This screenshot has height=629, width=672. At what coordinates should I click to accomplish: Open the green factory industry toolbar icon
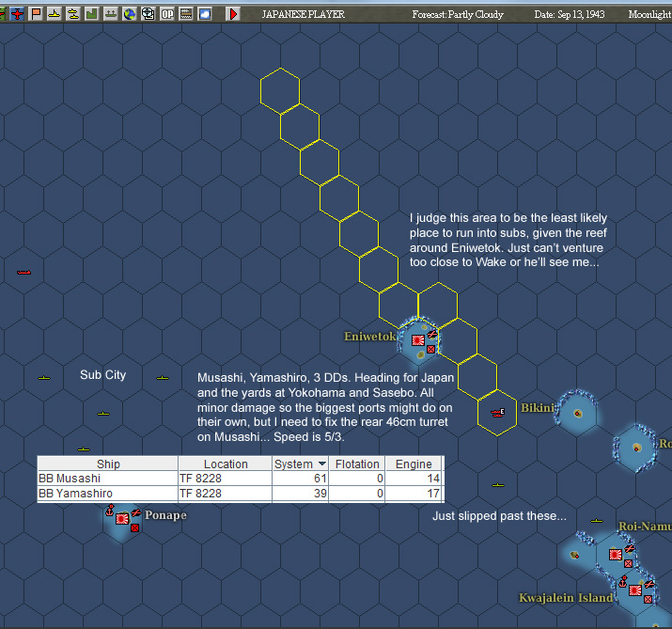(x=92, y=14)
